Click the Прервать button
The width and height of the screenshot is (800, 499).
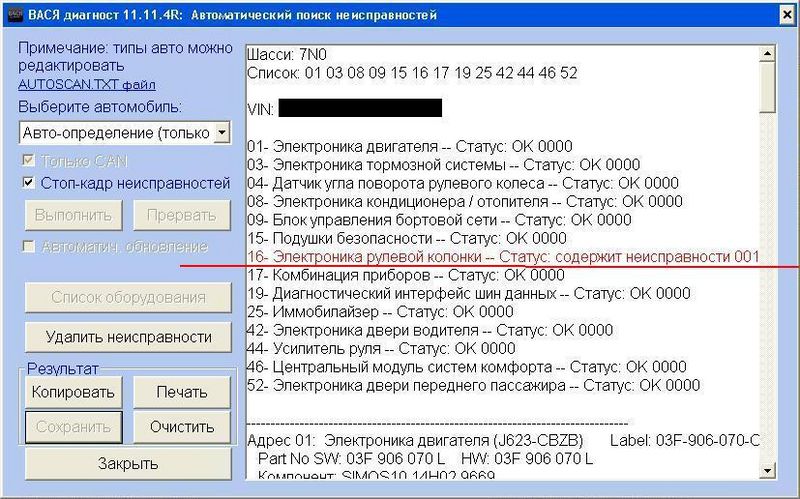(x=182, y=215)
